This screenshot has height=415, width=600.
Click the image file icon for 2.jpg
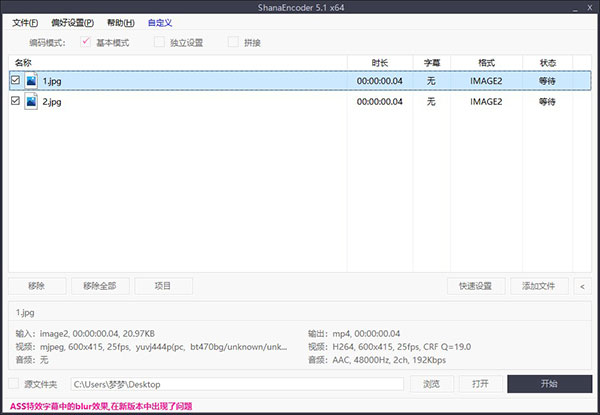coord(31,101)
